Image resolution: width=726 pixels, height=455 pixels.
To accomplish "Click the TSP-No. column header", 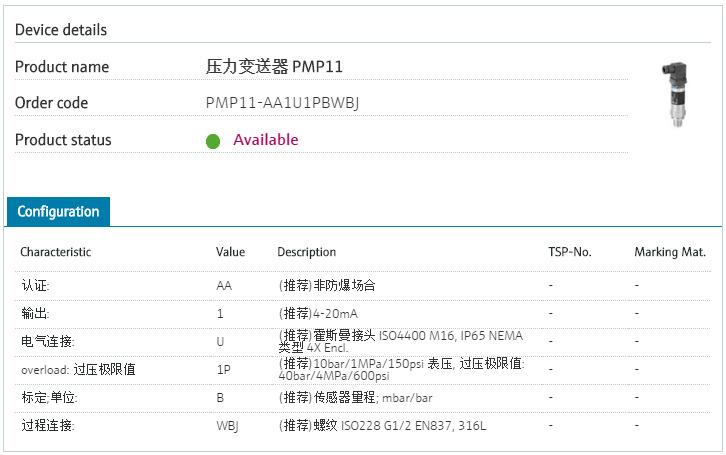I will (x=570, y=252).
